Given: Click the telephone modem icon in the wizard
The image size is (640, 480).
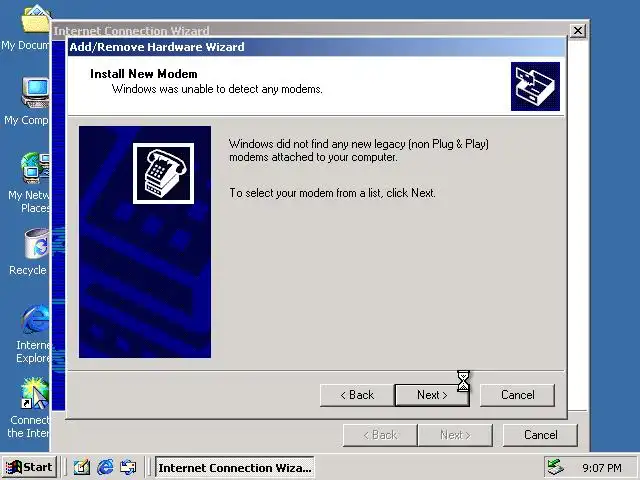Looking at the screenshot, I should pos(163,173).
